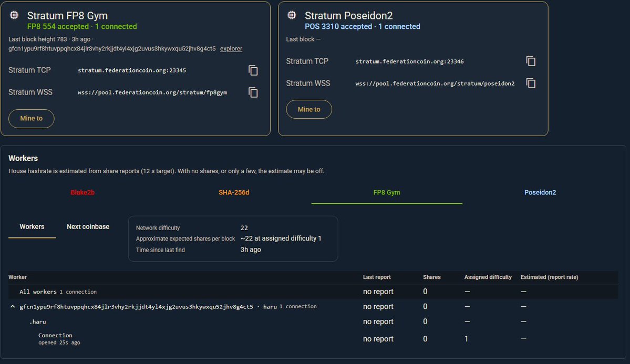Click the Worker column header
630x364 pixels.
(18, 277)
